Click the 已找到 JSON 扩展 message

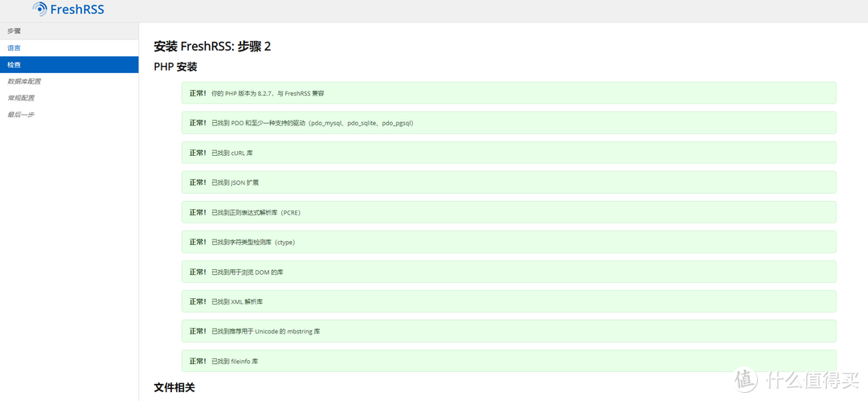[x=509, y=182]
